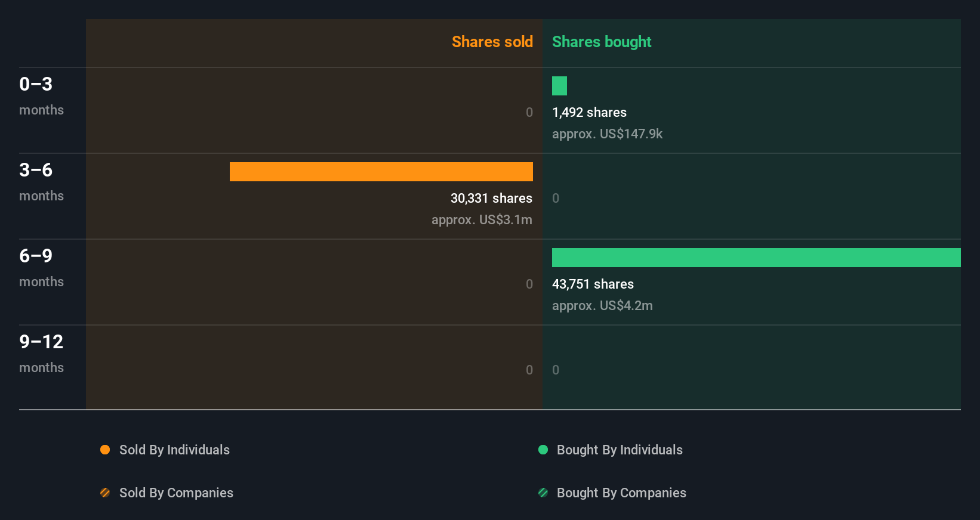Select the 1,492 shares value
Screen dimensions: 980x520
tap(589, 112)
